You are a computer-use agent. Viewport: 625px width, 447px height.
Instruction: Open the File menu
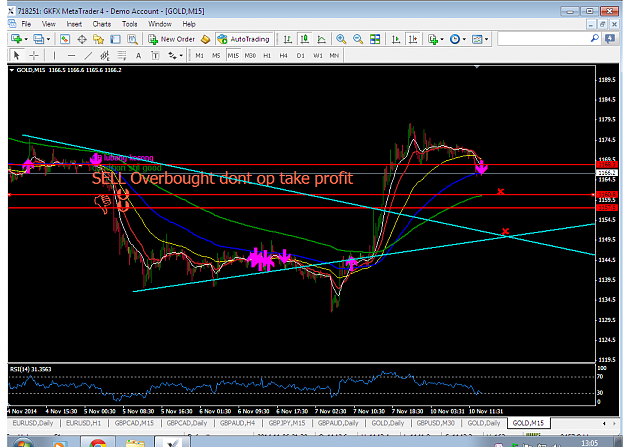click(x=26, y=24)
